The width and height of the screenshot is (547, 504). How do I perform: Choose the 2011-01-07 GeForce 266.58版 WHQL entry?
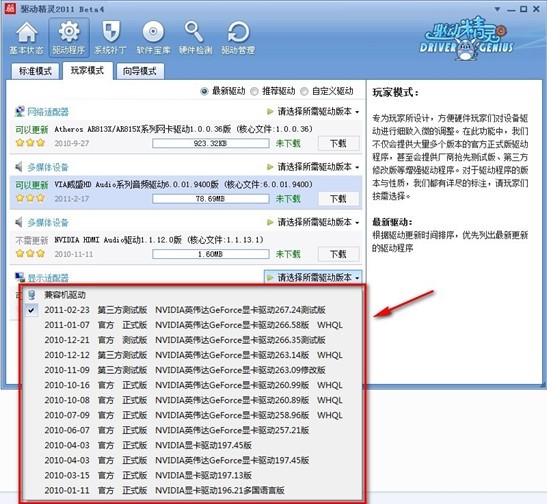(x=192, y=325)
